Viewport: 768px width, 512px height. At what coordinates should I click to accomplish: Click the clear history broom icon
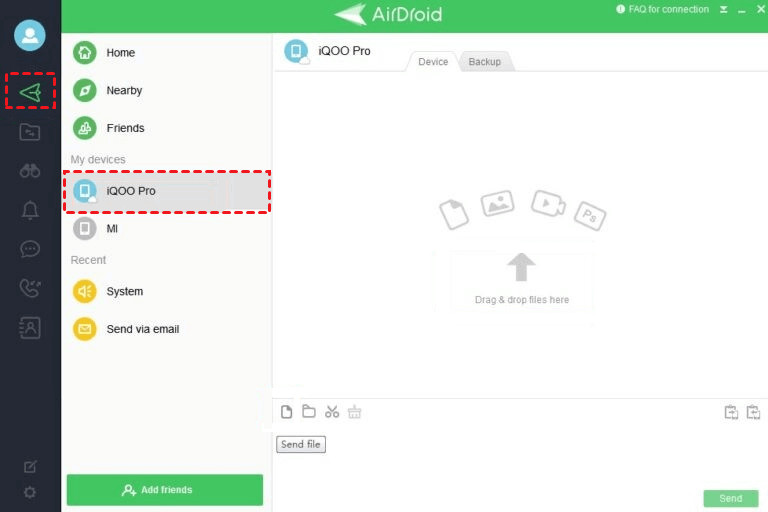point(355,412)
